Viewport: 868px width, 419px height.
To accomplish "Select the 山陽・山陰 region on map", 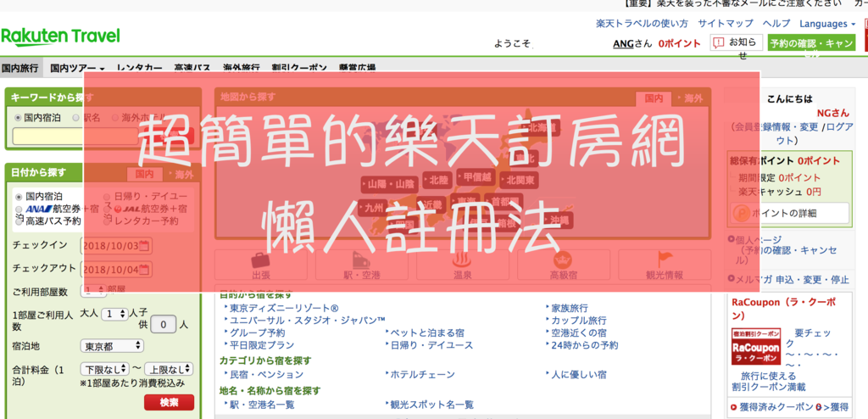I will pyautogui.click(x=390, y=185).
